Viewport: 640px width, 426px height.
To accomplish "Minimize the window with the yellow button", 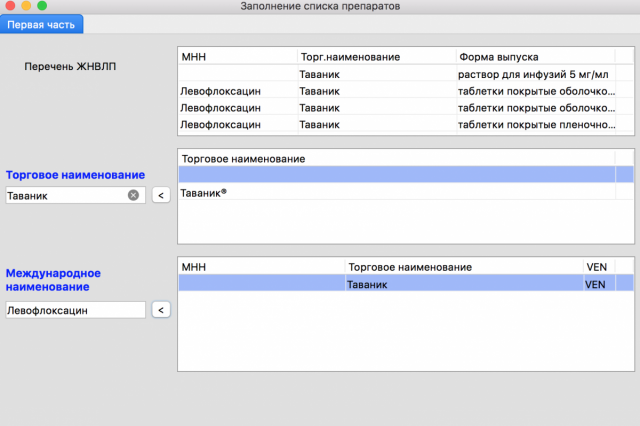I will tap(26, 5).
